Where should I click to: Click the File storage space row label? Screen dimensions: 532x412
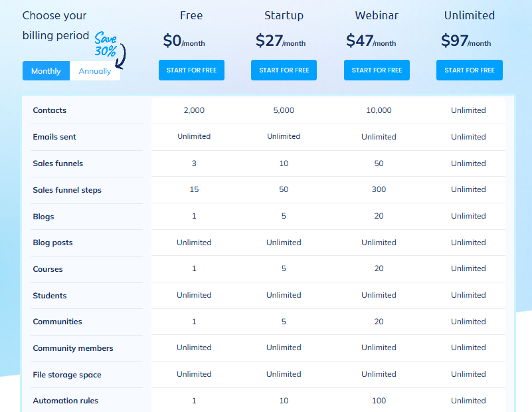pos(67,374)
